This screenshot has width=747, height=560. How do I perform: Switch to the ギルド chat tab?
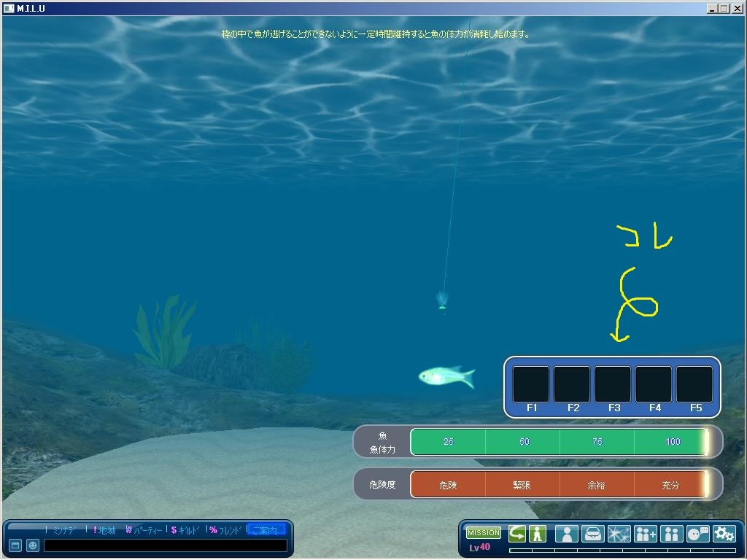coord(185,530)
